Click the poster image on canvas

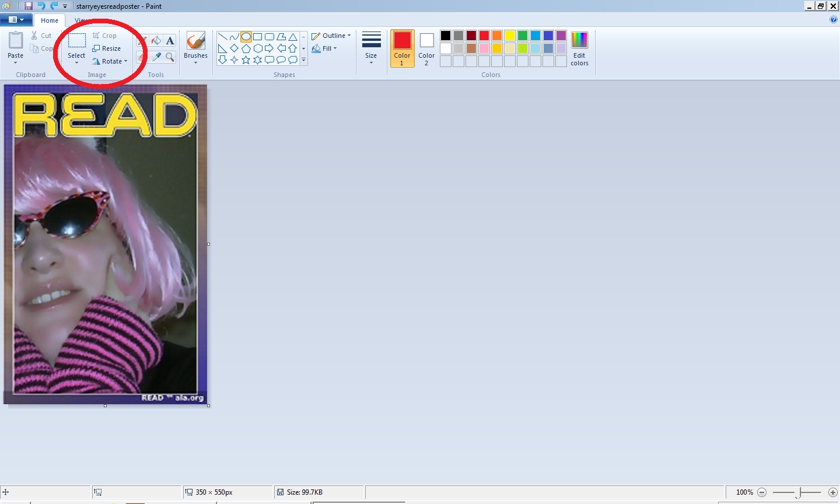tap(105, 244)
